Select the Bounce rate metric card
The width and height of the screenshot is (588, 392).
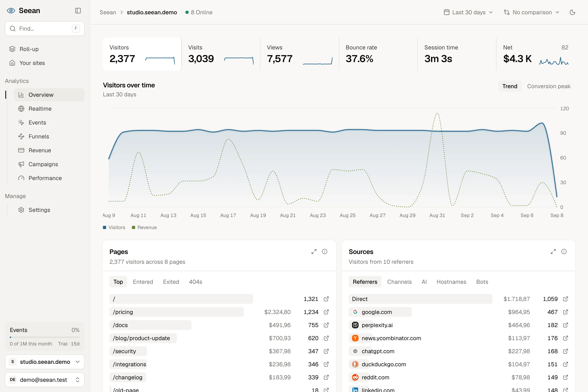(x=378, y=54)
